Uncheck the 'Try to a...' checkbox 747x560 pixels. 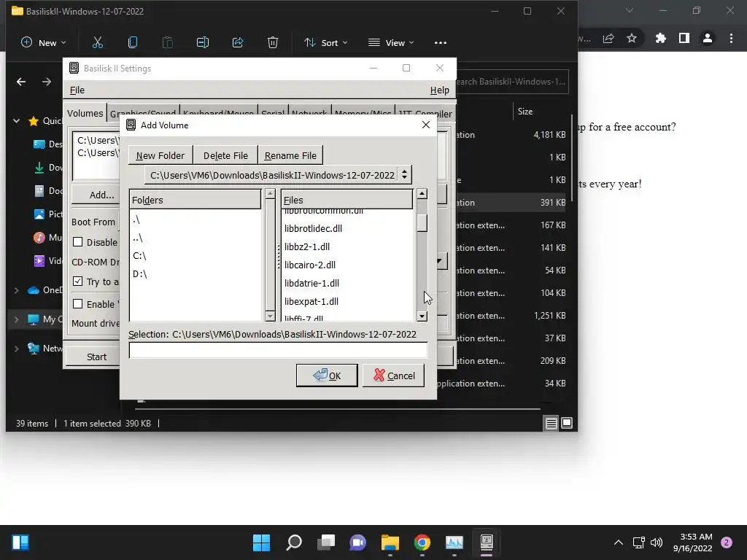coord(77,281)
